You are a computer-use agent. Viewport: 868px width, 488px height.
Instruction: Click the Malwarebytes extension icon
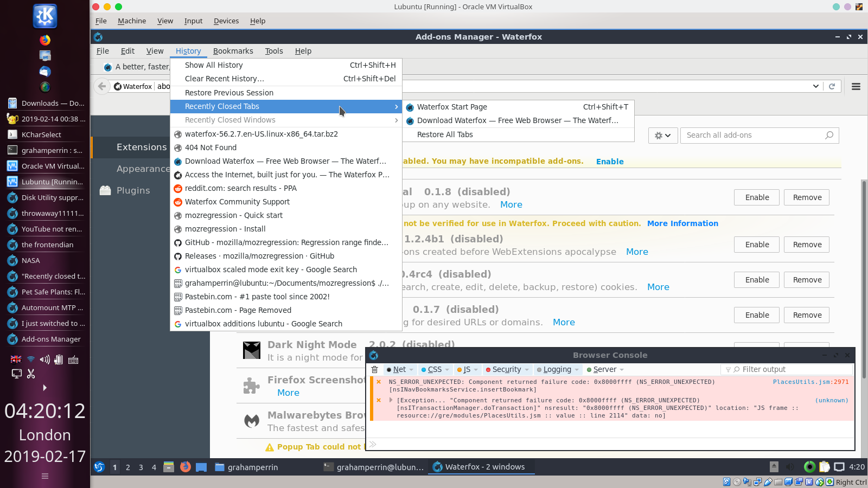coord(252,421)
